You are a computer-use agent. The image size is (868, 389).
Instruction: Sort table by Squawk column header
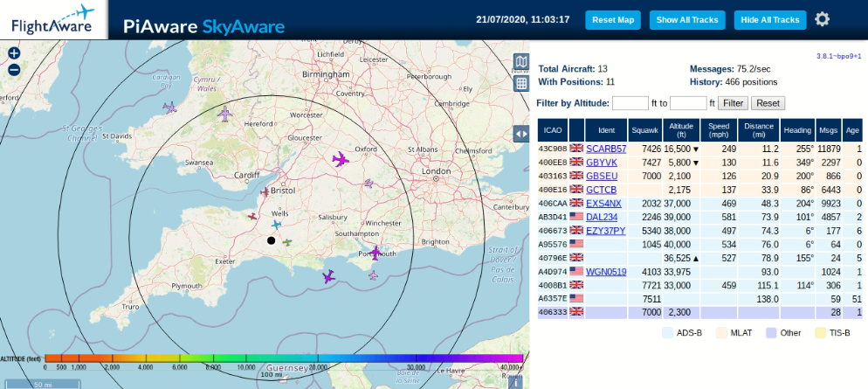pos(645,130)
